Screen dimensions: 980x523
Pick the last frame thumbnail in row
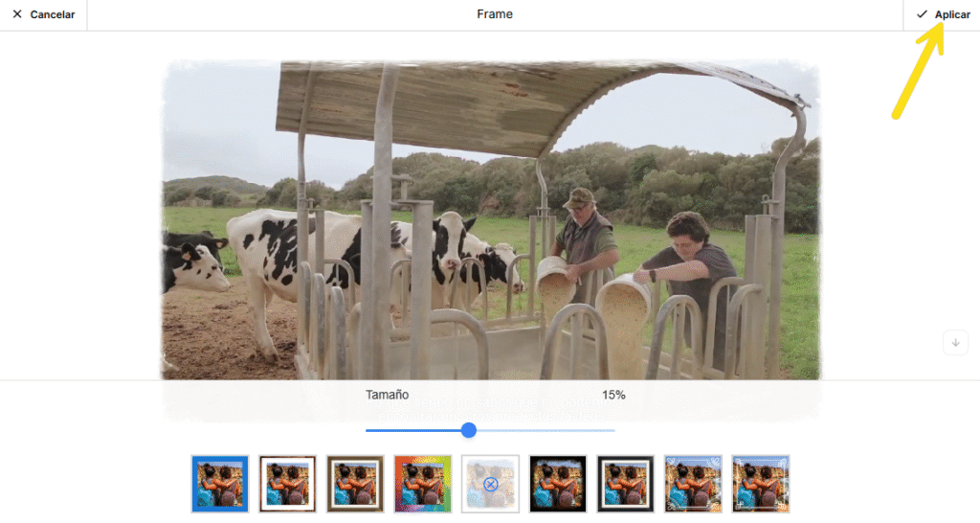(761, 484)
